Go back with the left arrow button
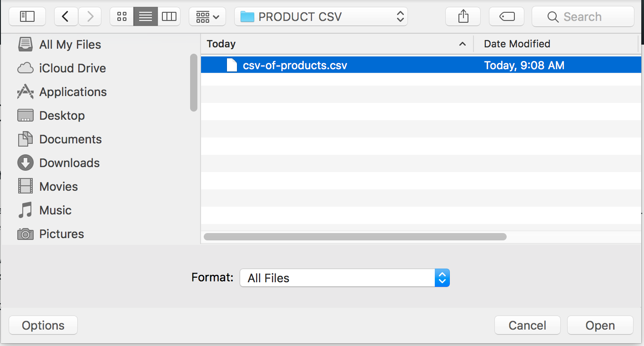Screen dimensions: 644x346 click(66, 17)
